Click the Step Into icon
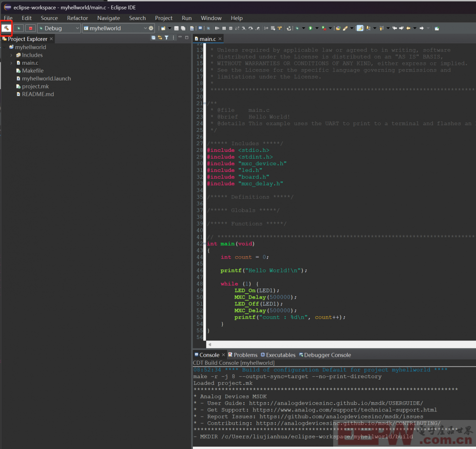 [x=244, y=28]
